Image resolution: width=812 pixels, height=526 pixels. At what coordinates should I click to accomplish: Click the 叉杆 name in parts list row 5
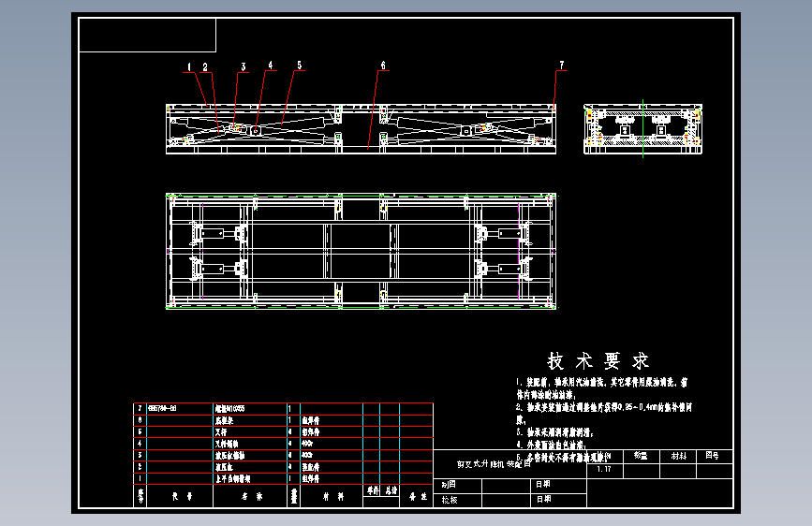click(221, 431)
